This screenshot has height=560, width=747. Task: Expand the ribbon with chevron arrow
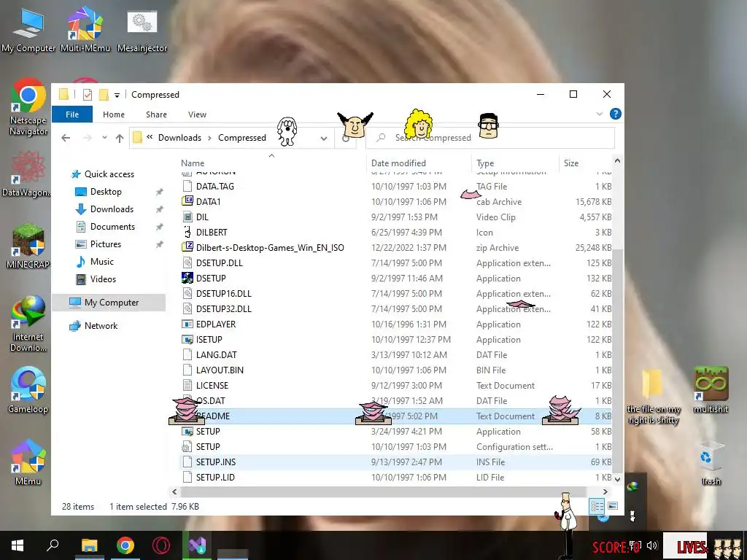(x=600, y=114)
